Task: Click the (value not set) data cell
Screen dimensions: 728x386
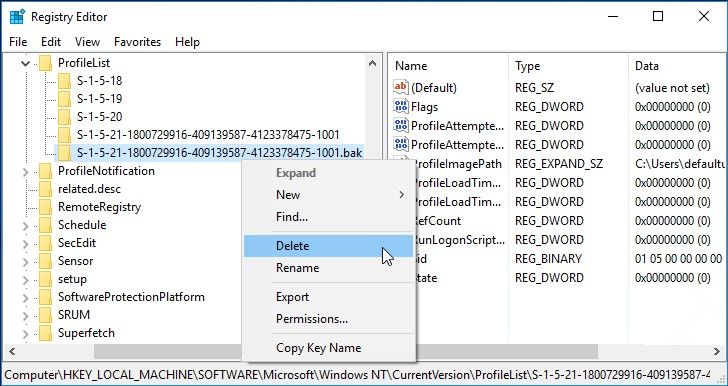Action: 672,88
